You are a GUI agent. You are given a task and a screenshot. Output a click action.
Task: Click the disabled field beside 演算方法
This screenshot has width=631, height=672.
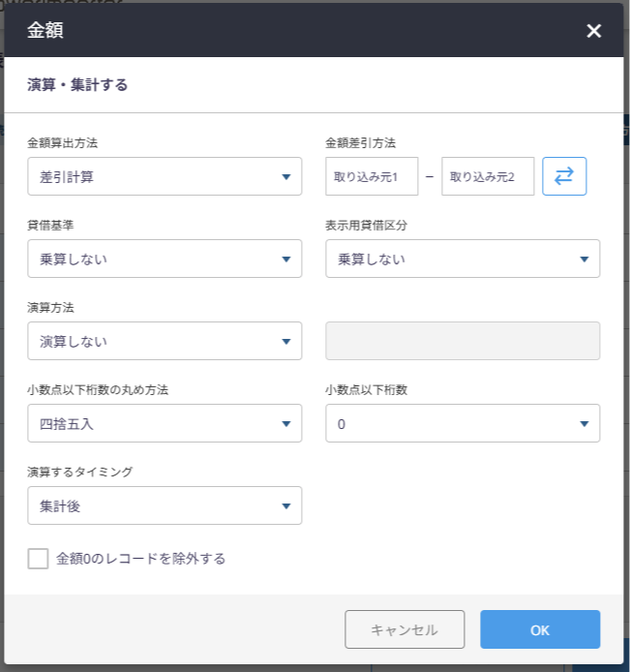(463, 341)
